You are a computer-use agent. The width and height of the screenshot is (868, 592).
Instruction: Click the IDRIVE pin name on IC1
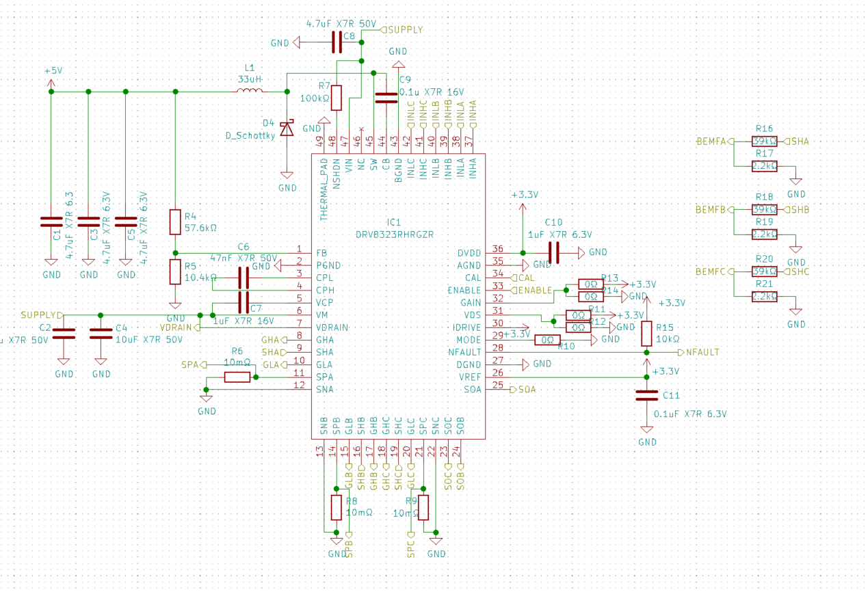coord(466,327)
